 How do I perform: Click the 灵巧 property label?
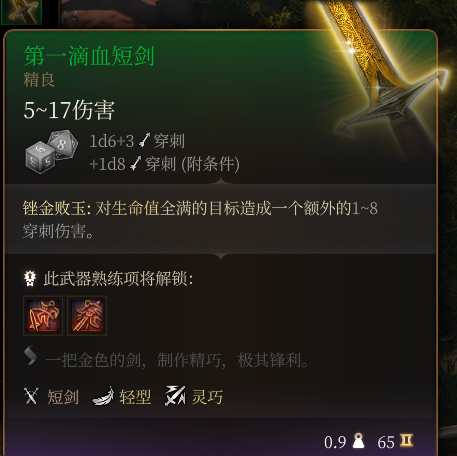pos(207,397)
